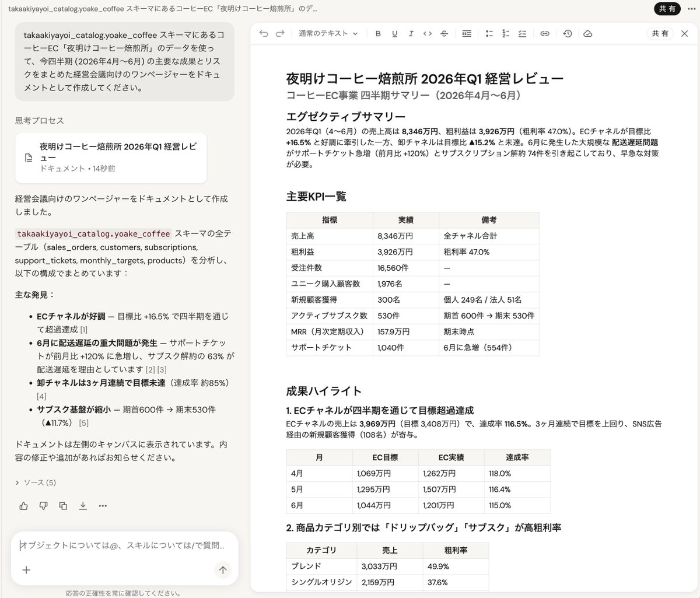Click heading 1. ECチャネルが四半期を通じて目標超過達成
The width and height of the screenshot is (700, 598).
pos(380,410)
